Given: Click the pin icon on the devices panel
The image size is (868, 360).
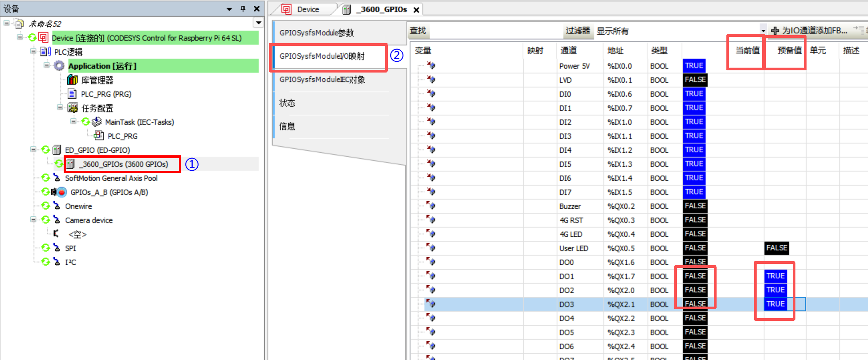Looking at the screenshot, I should coord(243,9).
